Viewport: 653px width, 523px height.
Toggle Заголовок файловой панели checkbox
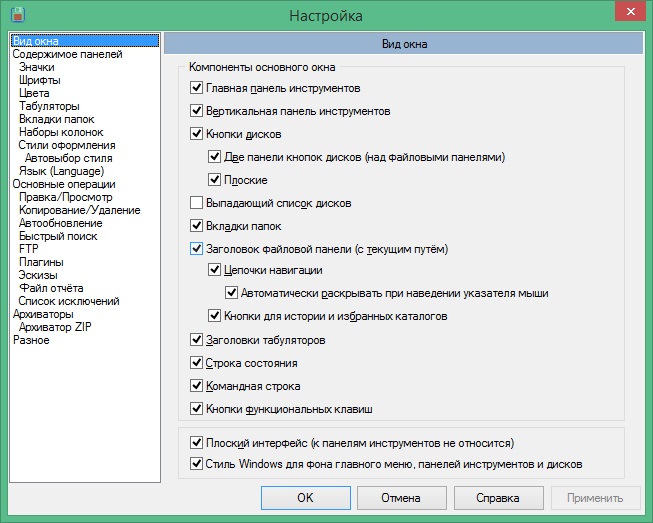click(x=196, y=249)
